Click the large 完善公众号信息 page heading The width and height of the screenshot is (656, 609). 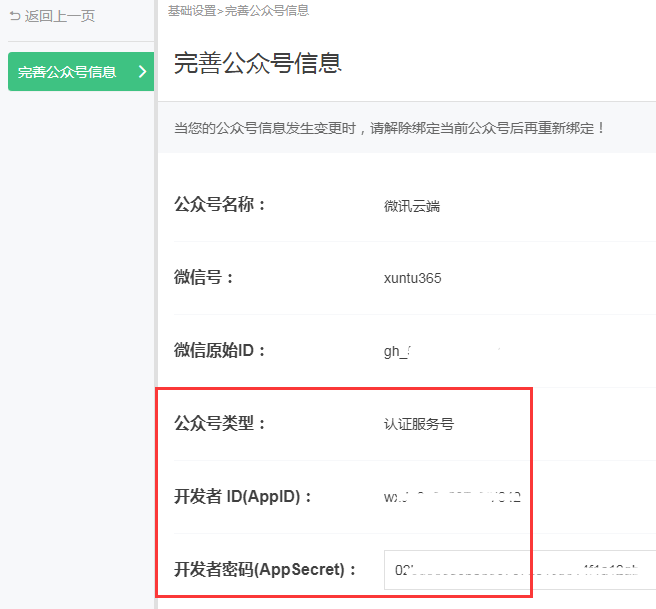[258, 63]
